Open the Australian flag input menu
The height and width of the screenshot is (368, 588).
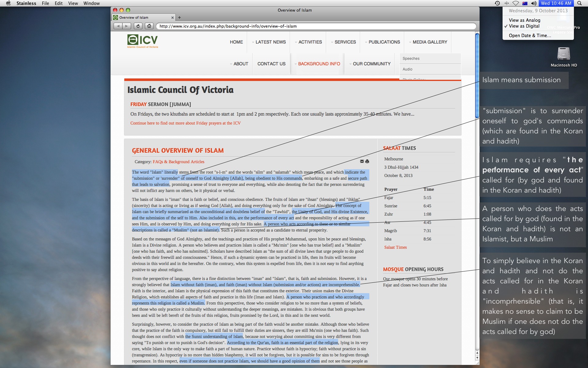(x=525, y=3)
